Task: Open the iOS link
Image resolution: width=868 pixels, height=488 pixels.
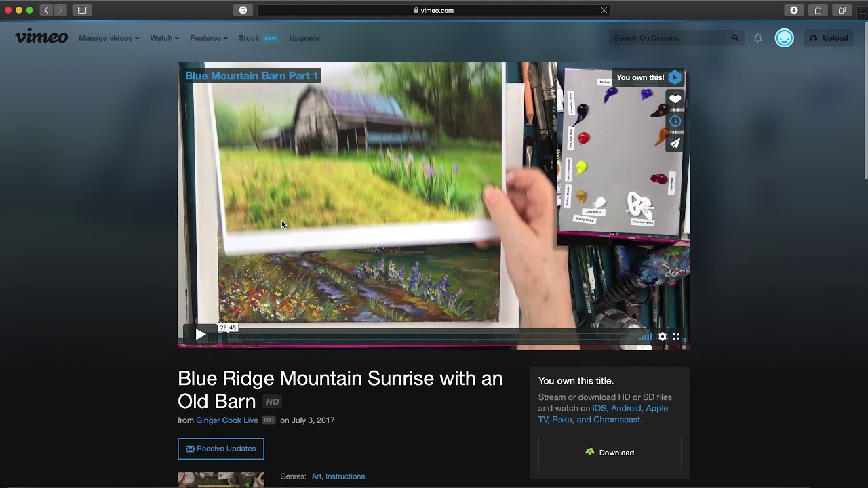Action: point(599,408)
